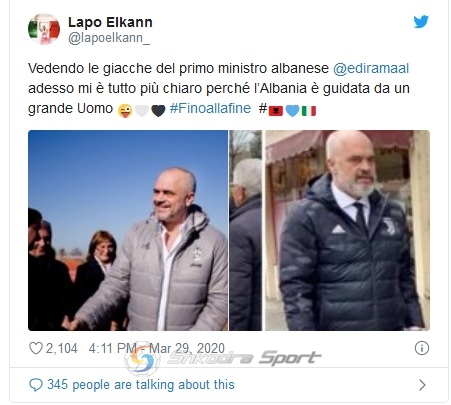Click the speech bubble reply icon
This screenshot has height=405, width=451.
point(36,385)
